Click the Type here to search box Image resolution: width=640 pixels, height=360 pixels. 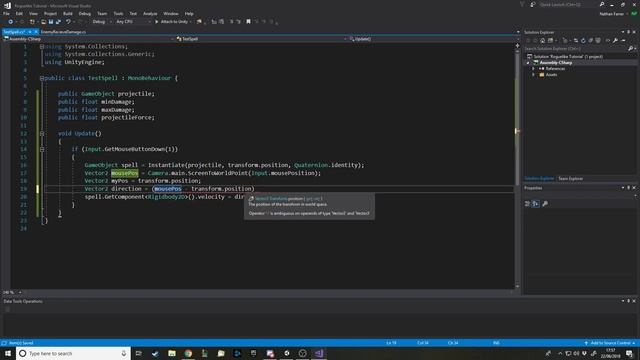tap(73, 353)
